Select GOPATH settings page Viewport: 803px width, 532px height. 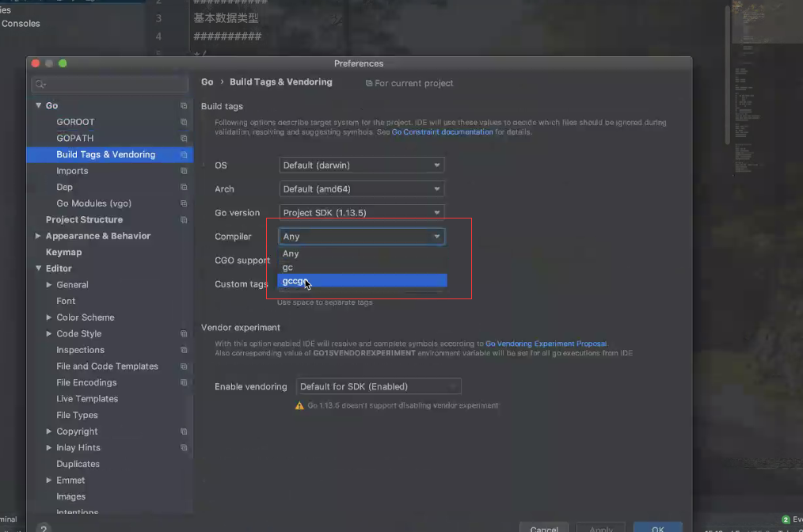pyautogui.click(x=74, y=139)
